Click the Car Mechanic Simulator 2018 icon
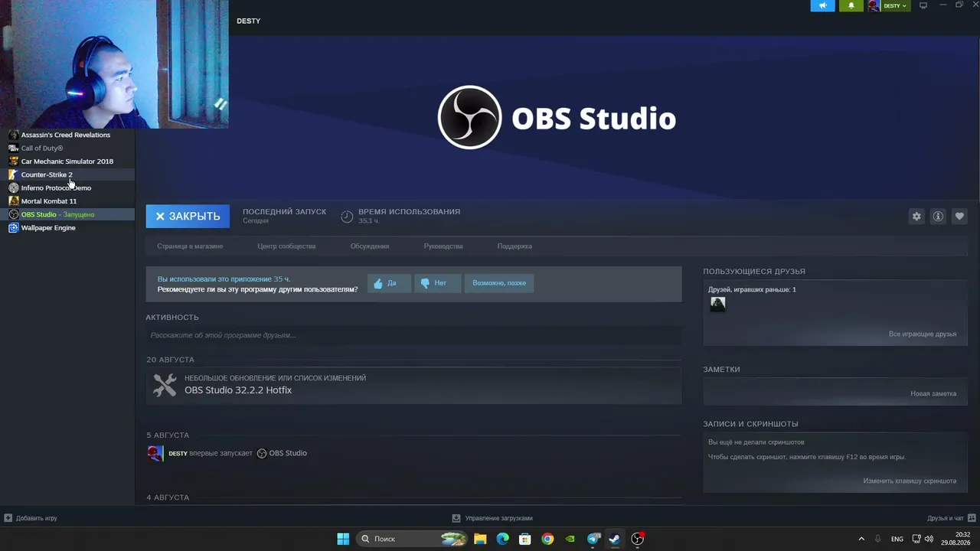Screen dimensions: 980x551 point(14,161)
